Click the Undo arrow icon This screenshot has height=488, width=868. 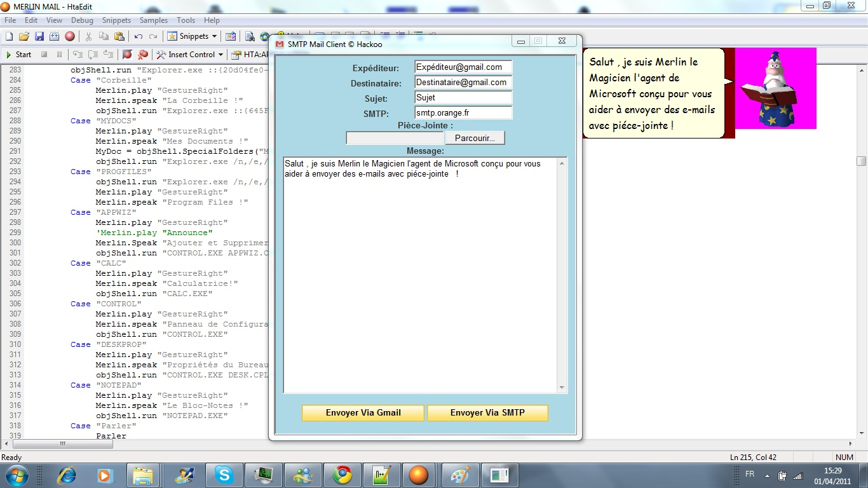[x=139, y=36]
